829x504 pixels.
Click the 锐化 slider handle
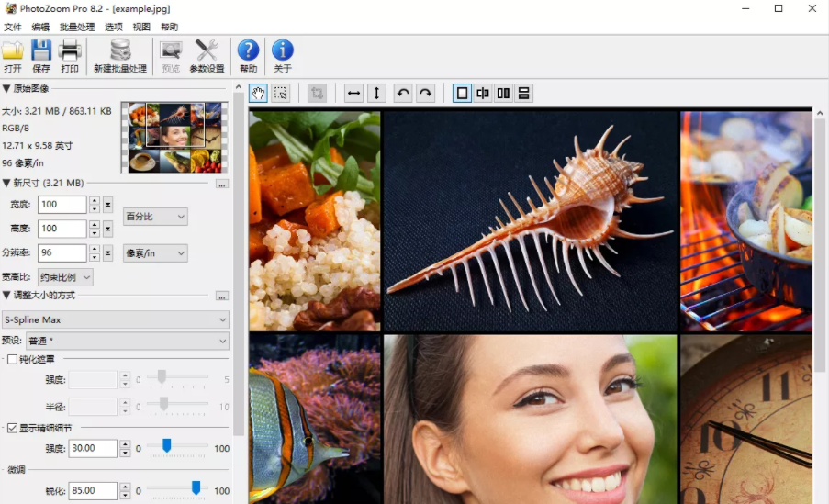pyautogui.click(x=196, y=487)
